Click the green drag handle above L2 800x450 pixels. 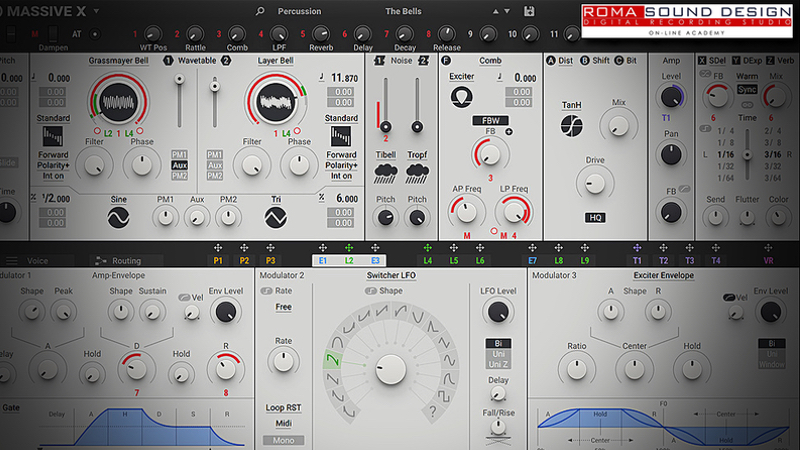pos(349,248)
